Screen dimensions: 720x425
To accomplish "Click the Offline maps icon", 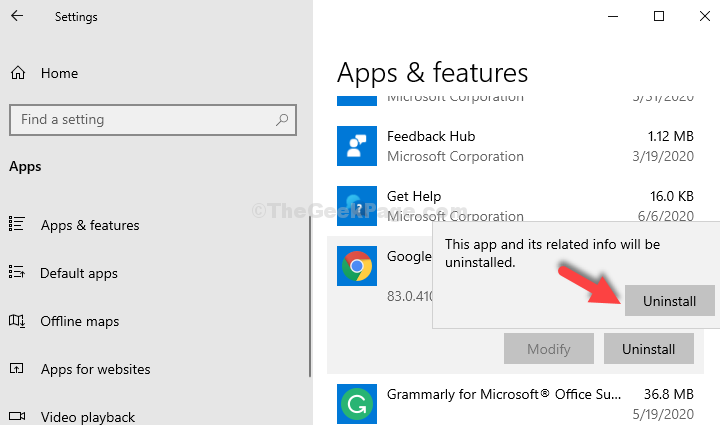I will [17, 320].
